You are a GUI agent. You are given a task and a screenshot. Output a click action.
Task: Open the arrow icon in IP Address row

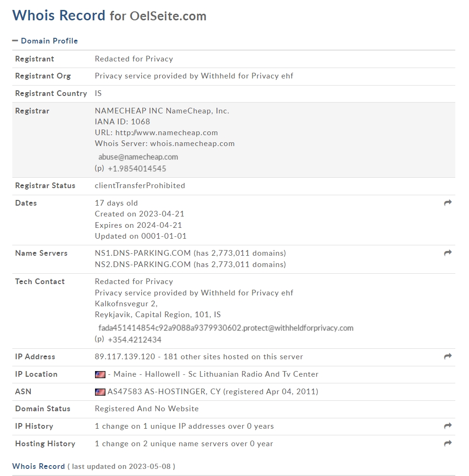tap(448, 356)
